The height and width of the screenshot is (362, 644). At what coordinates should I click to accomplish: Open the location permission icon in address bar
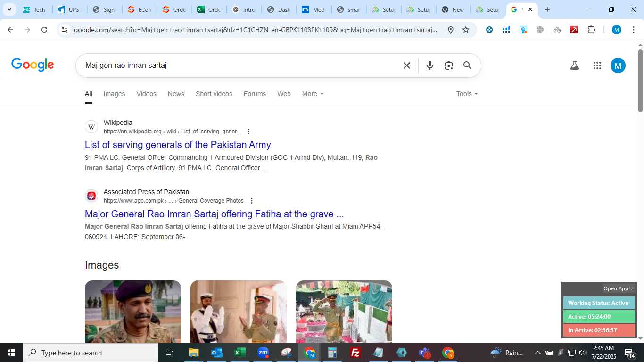click(x=451, y=30)
